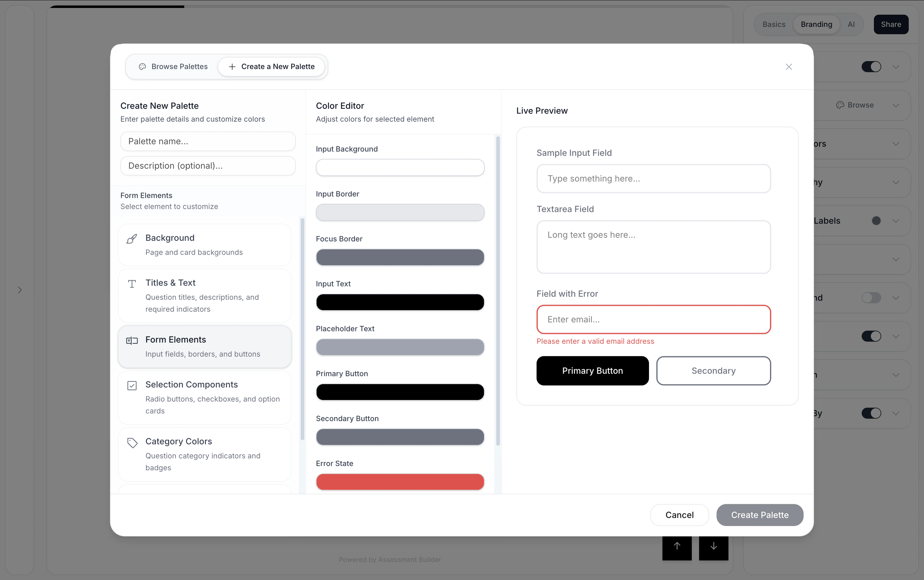Click the checkbox icon beside Selection Components

[132, 386]
